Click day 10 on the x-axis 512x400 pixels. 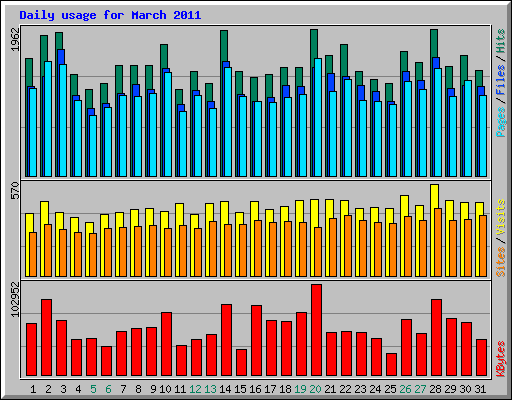coord(165,389)
